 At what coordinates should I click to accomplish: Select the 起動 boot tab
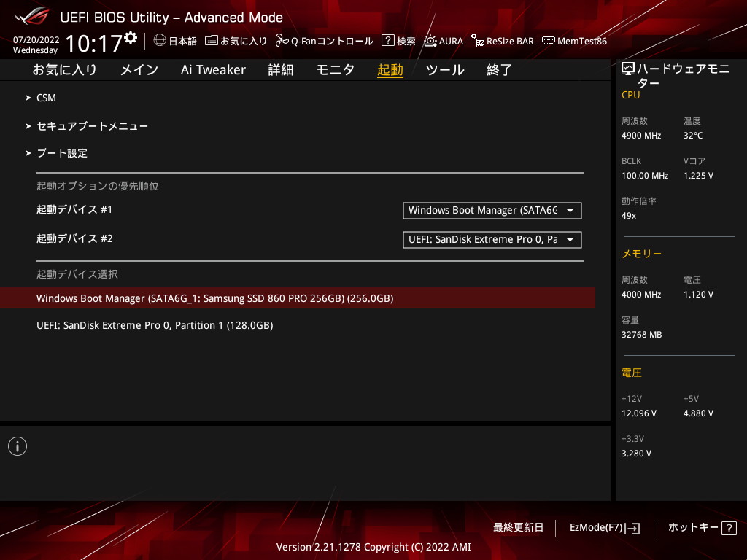coord(390,70)
